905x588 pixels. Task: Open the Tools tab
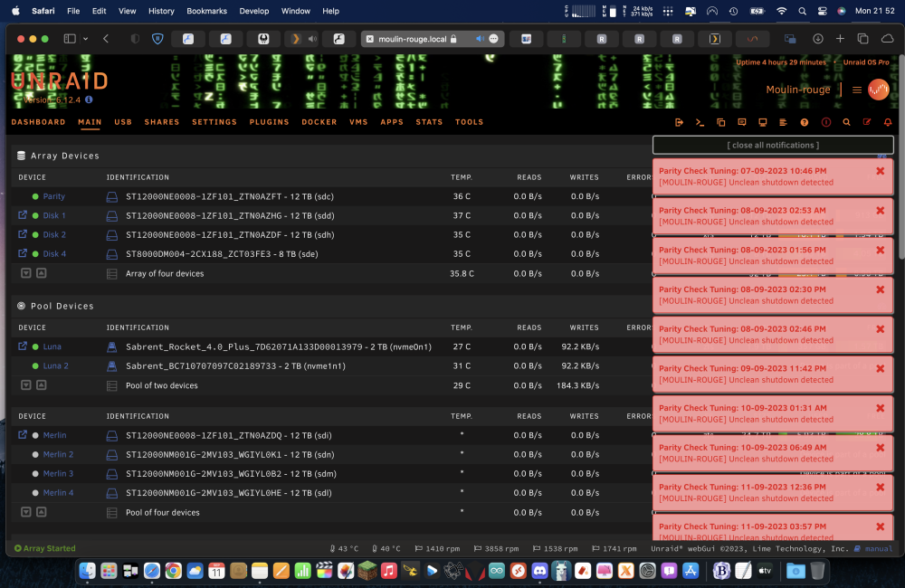tap(469, 122)
